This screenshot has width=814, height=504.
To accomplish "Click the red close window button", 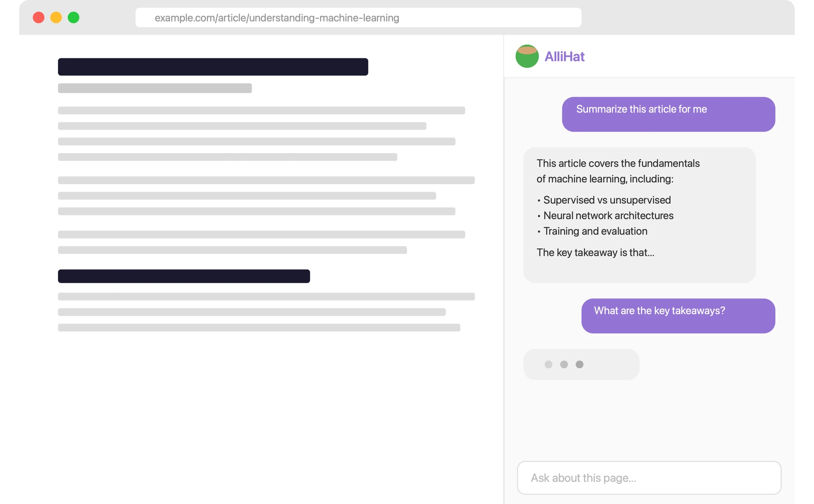I will click(x=38, y=18).
